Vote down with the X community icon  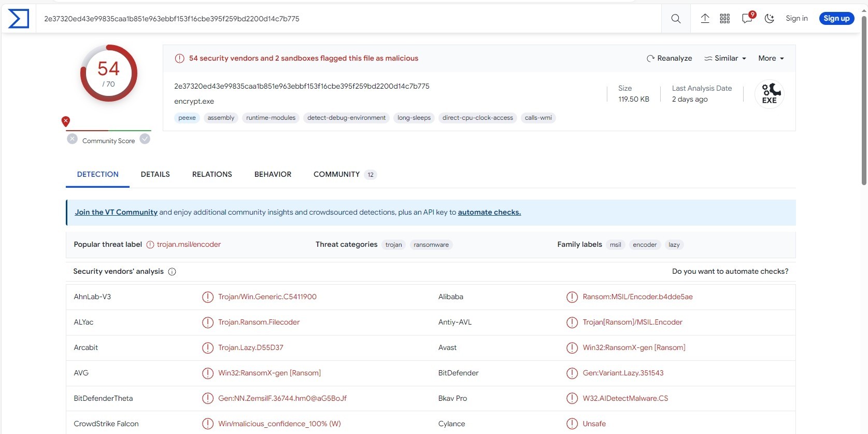73,139
